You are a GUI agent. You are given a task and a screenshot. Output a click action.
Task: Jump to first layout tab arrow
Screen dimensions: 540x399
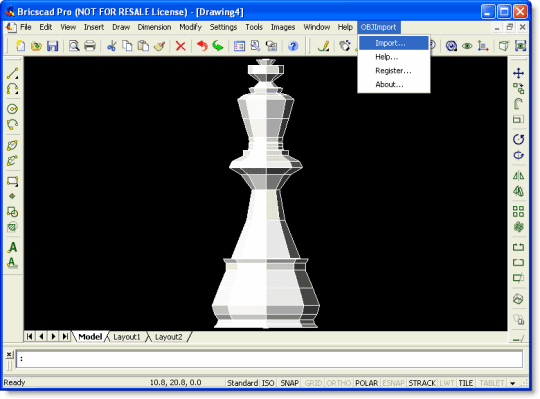point(30,336)
